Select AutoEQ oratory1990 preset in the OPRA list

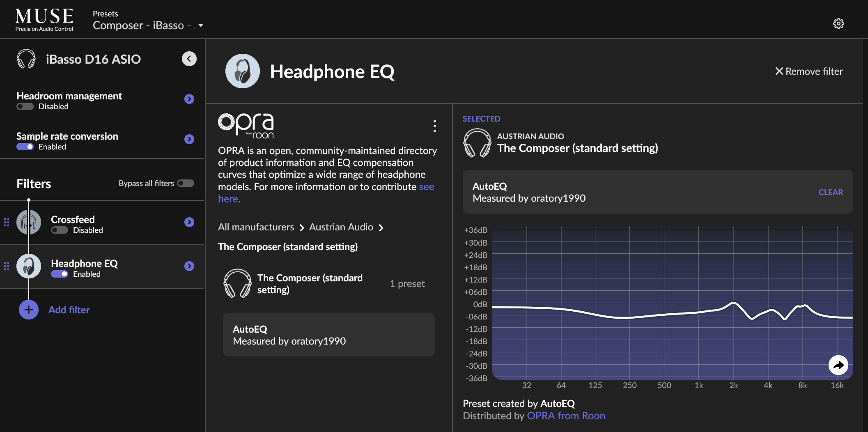tap(328, 335)
